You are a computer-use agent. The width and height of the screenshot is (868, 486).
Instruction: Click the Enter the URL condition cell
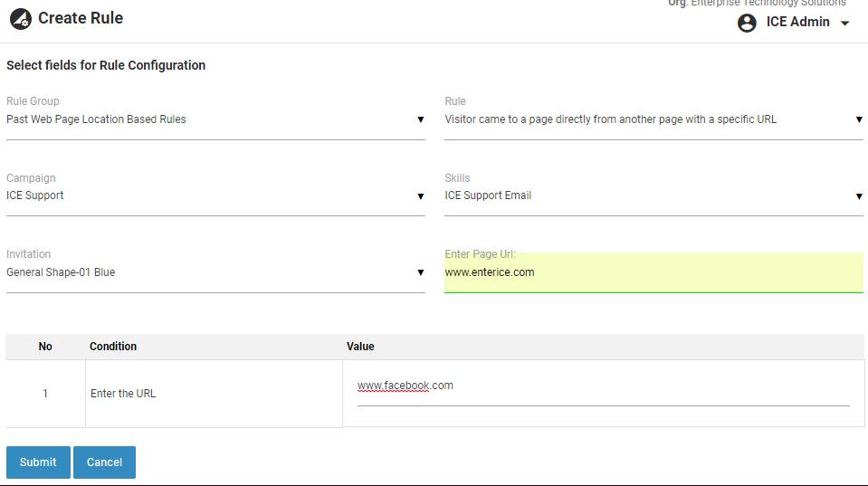click(x=123, y=394)
